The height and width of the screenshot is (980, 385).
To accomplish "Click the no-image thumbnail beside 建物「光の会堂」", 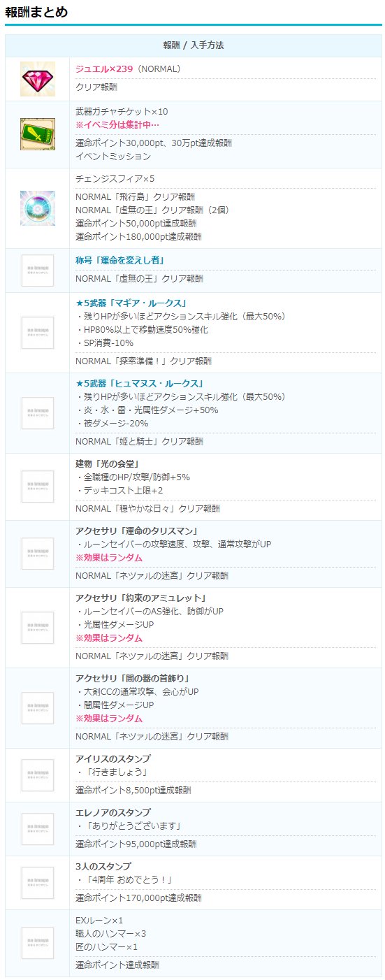I will pyautogui.click(x=37, y=487).
